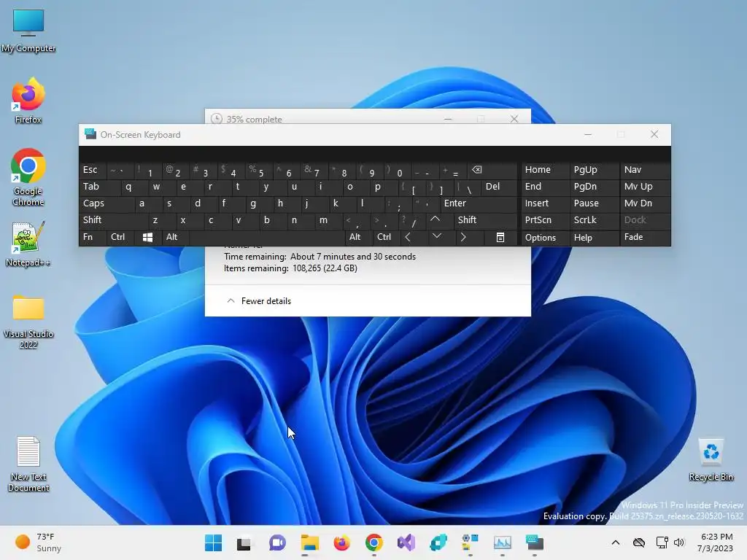This screenshot has height=560, width=747.
Task: Collapse with Fewer details in copy dialog
Action: (259, 301)
